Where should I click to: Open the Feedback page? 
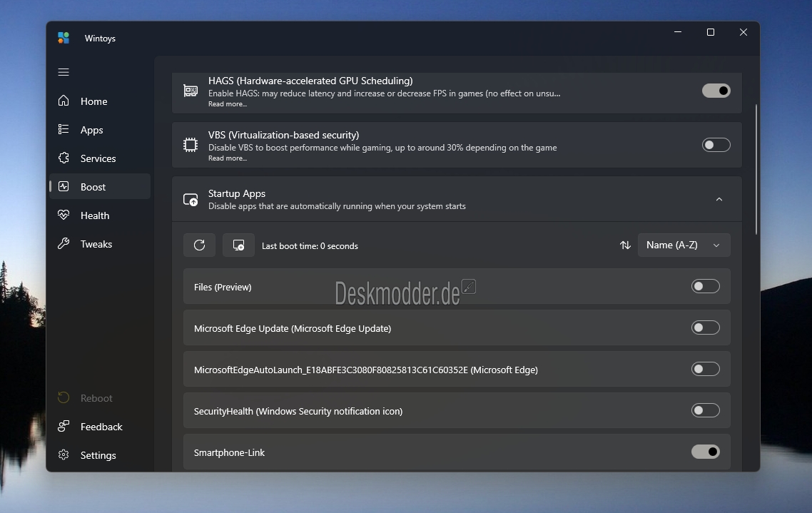100,427
